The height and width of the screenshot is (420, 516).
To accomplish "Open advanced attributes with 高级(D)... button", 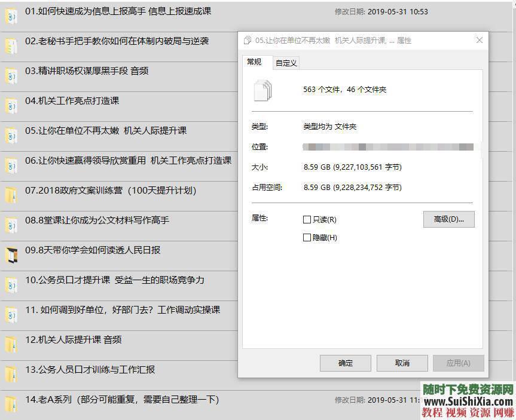I will click(x=449, y=219).
